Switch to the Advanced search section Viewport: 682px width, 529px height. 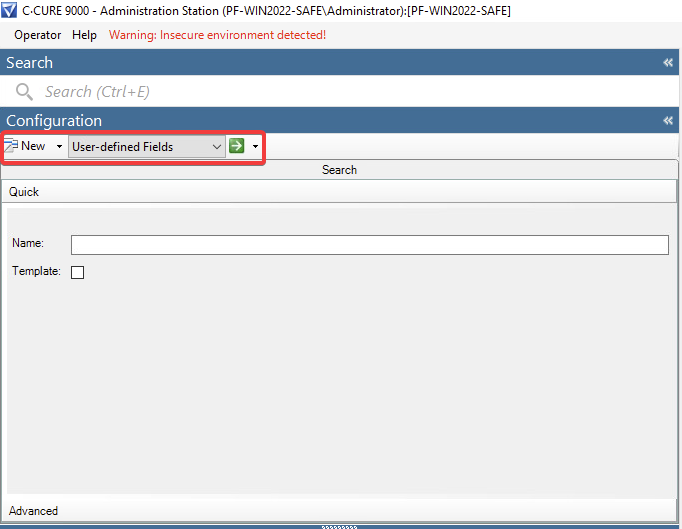click(x=34, y=511)
